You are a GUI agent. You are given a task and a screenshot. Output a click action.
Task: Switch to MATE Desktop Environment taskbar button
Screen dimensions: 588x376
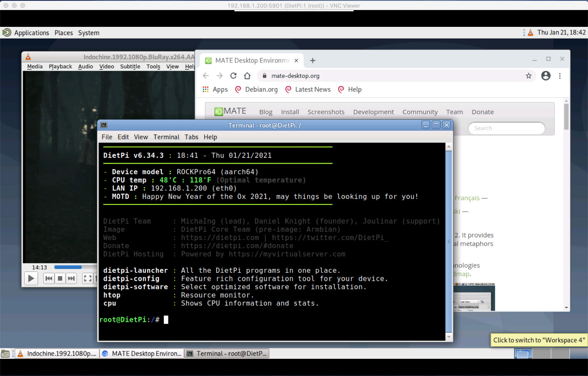[142, 354]
